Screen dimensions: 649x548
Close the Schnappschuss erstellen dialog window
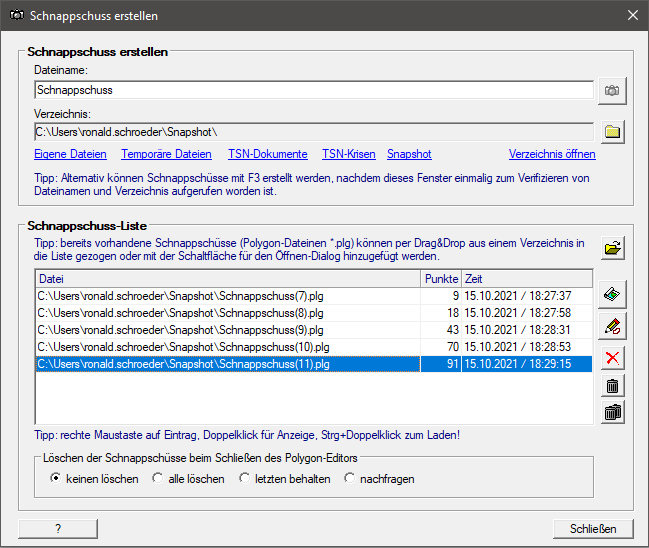pos(632,15)
